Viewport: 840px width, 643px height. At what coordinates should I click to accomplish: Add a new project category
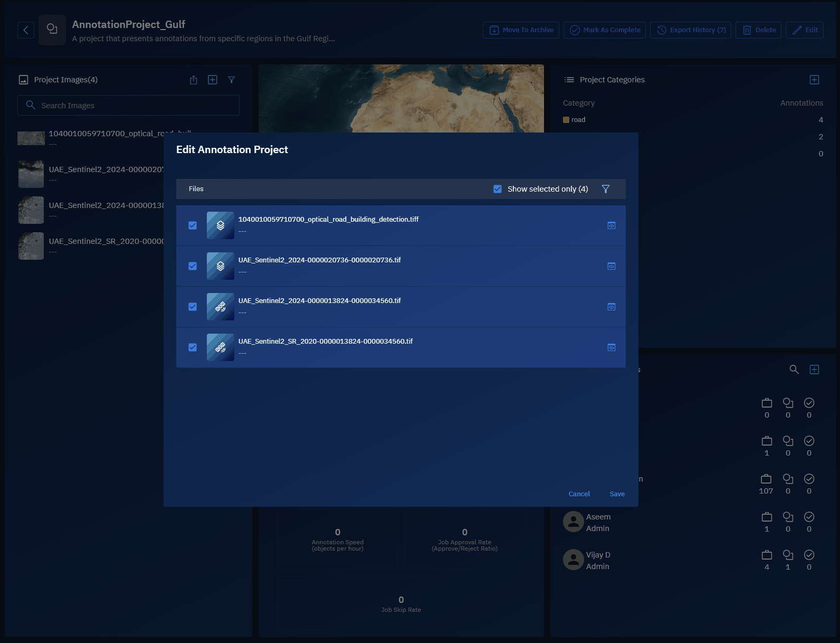point(814,80)
